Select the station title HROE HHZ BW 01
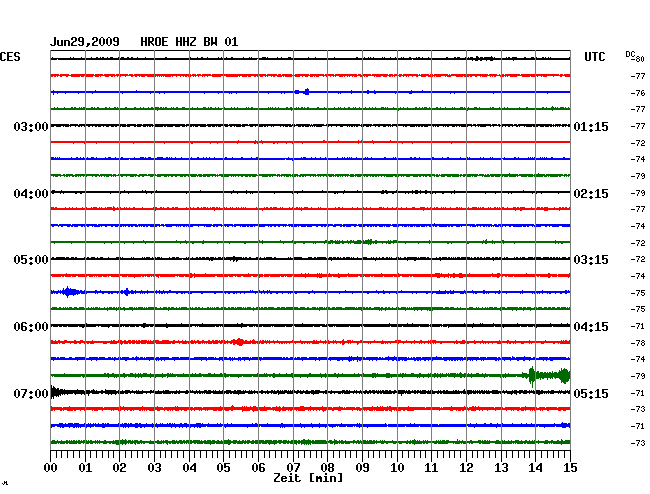The image size is (650, 494). [x=189, y=42]
